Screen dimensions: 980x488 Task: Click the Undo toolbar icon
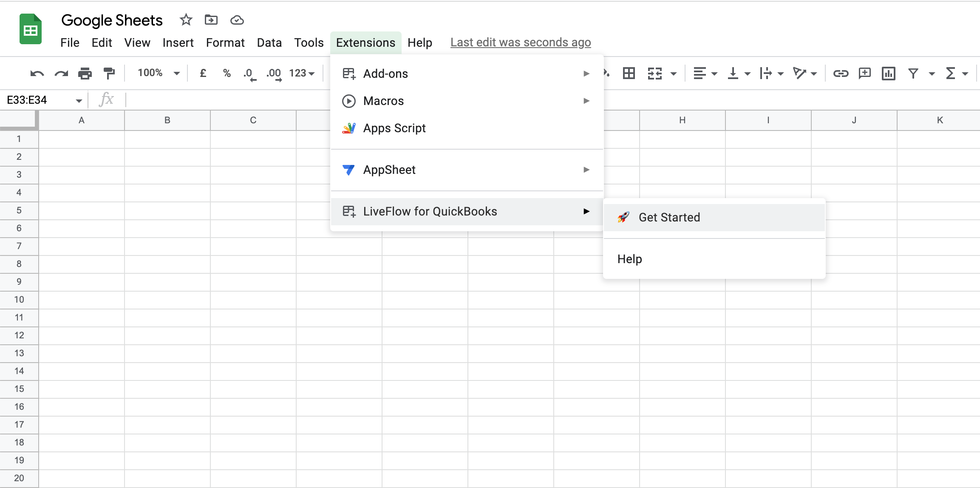[37, 74]
